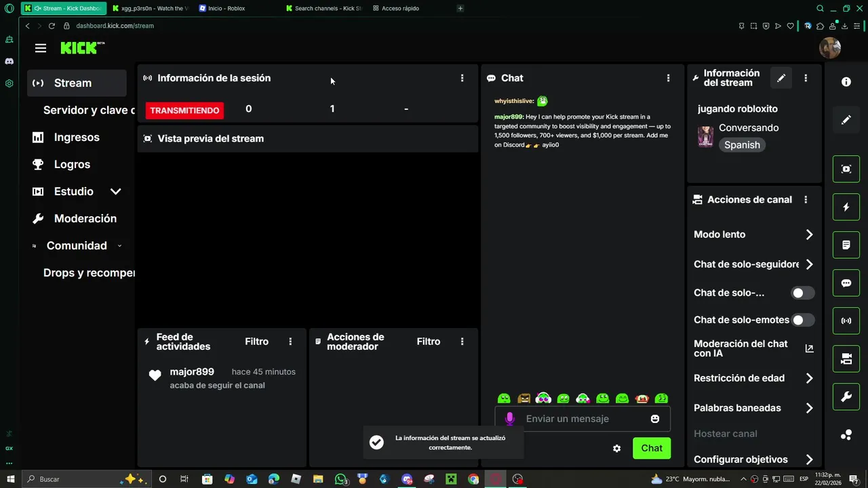868x488 pixels.
Task: Open Feed de actividades Filtro
Action: (x=256, y=342)
